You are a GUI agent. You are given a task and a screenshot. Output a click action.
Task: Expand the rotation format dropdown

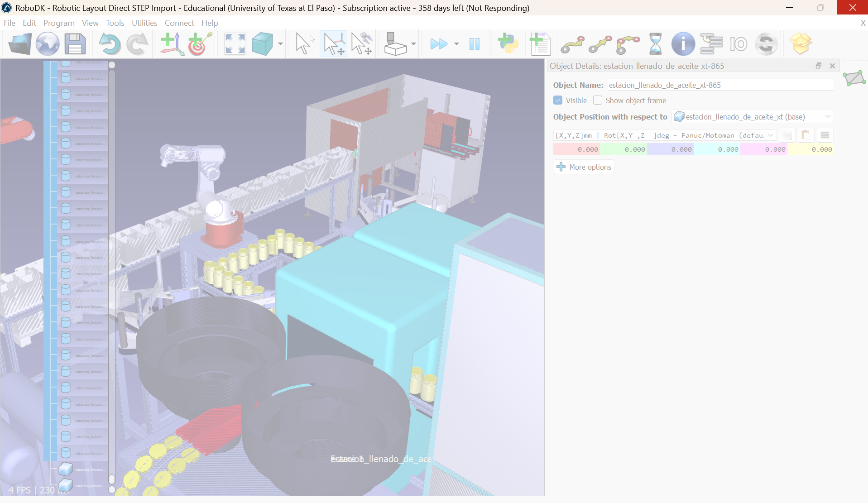coord(771,135)
